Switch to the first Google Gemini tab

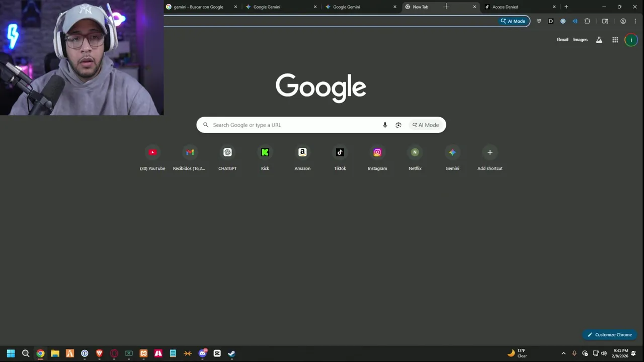point(282,7)
